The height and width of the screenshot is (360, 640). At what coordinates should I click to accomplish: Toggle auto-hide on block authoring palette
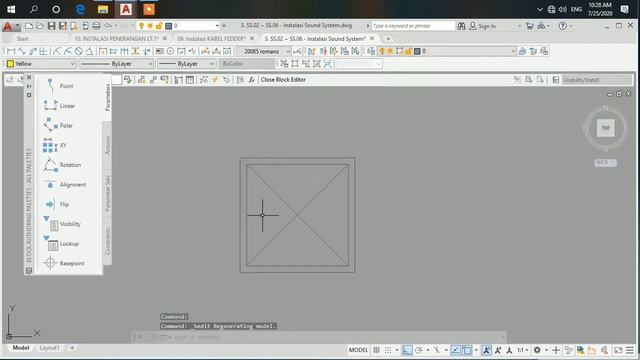pyautogui.click(x=29, y=86)
